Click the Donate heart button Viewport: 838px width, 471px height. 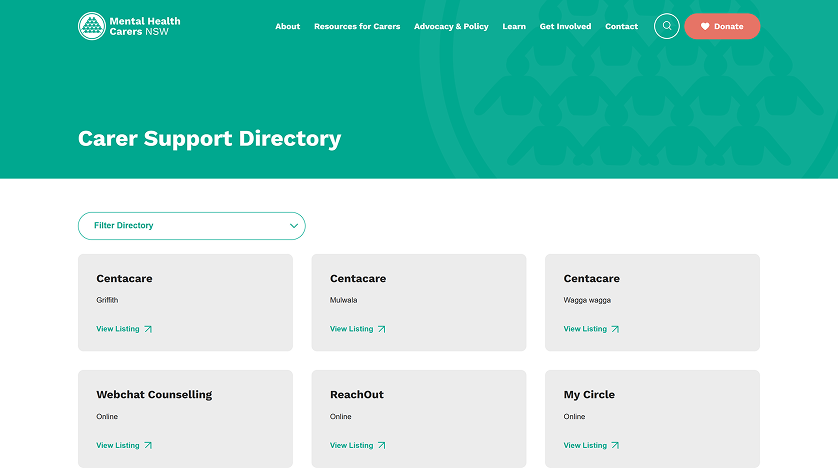[x=722, y=26]
